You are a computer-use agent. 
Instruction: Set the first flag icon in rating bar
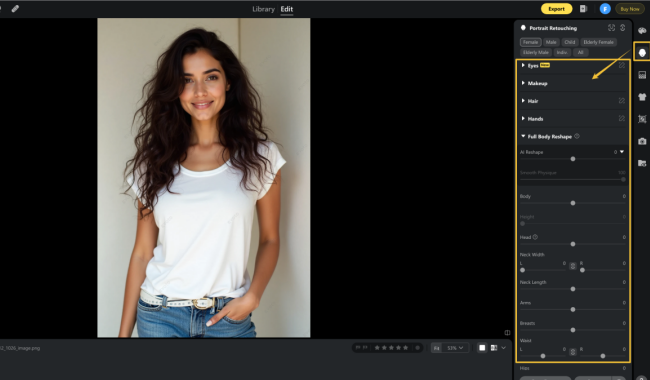tap(358, 348)
